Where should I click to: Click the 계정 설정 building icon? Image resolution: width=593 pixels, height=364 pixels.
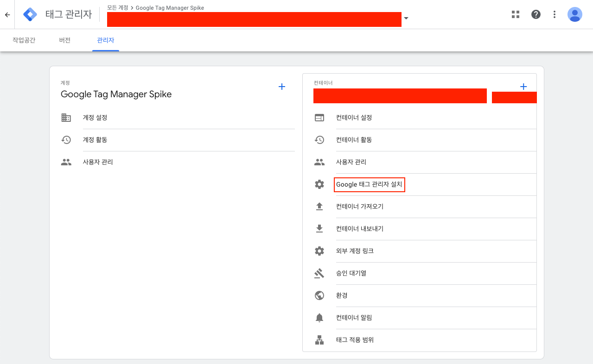pos(66,118)
